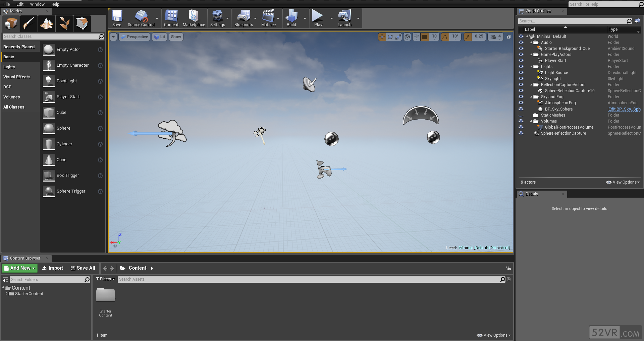
Task: Select the Foliage mode icon
Action: (x=64, y=23)
